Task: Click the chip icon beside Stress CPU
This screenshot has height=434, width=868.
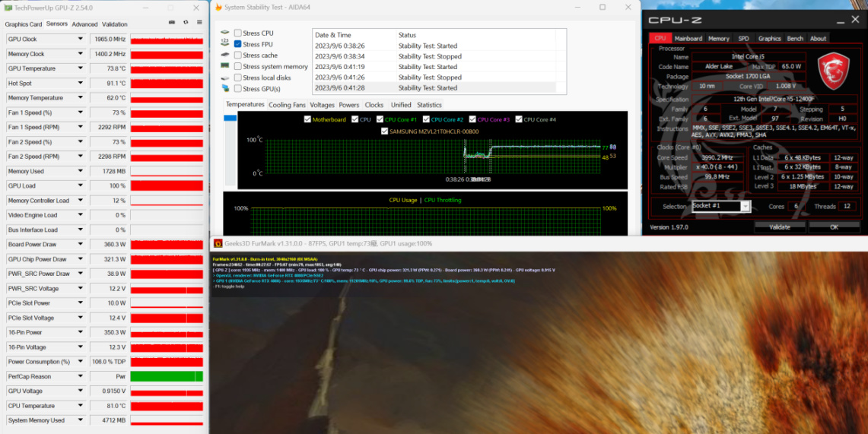Action: point(224,33)
